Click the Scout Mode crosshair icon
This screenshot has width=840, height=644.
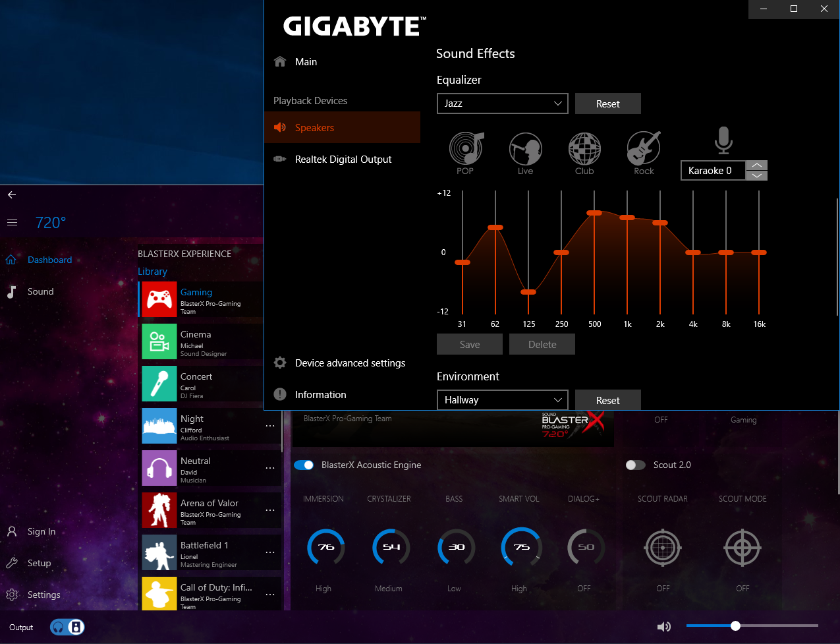click(742, 547)
